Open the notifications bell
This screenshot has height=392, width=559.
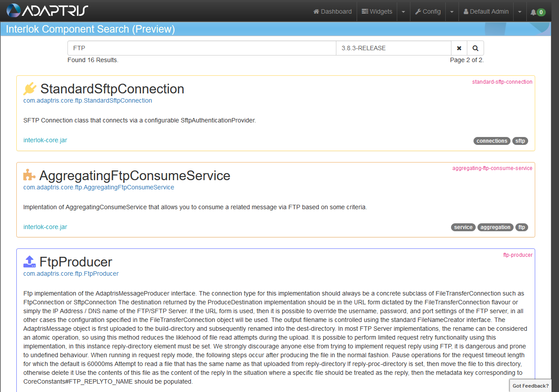[x=538, y=12]
